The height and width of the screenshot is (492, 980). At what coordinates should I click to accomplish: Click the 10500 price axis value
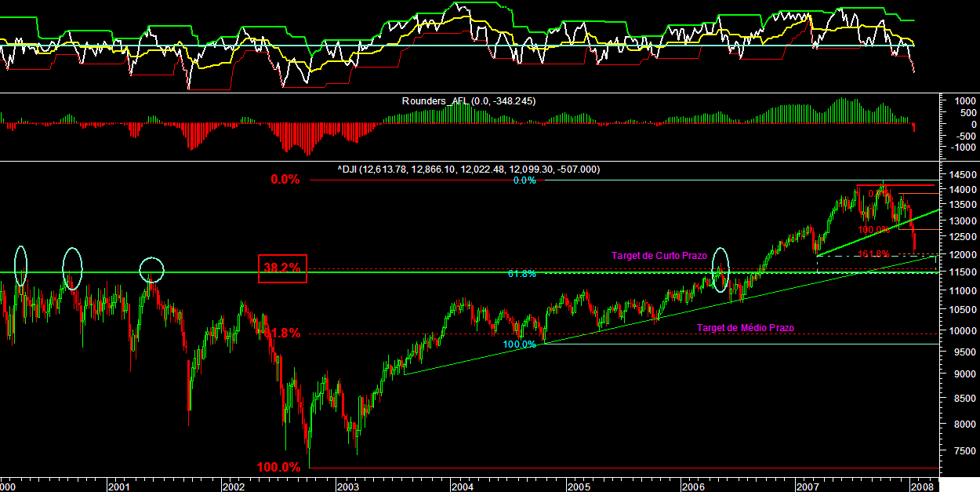coord(962,310)
